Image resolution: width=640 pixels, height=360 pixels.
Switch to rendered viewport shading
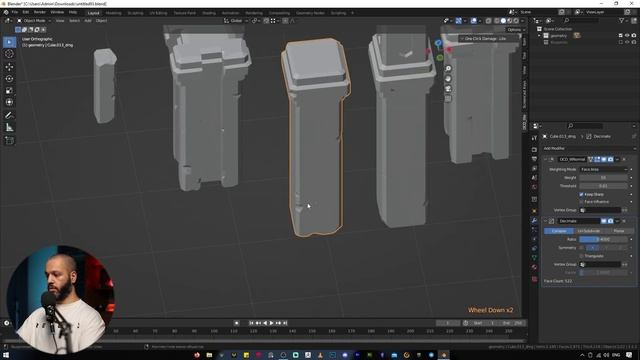(516, 20)
